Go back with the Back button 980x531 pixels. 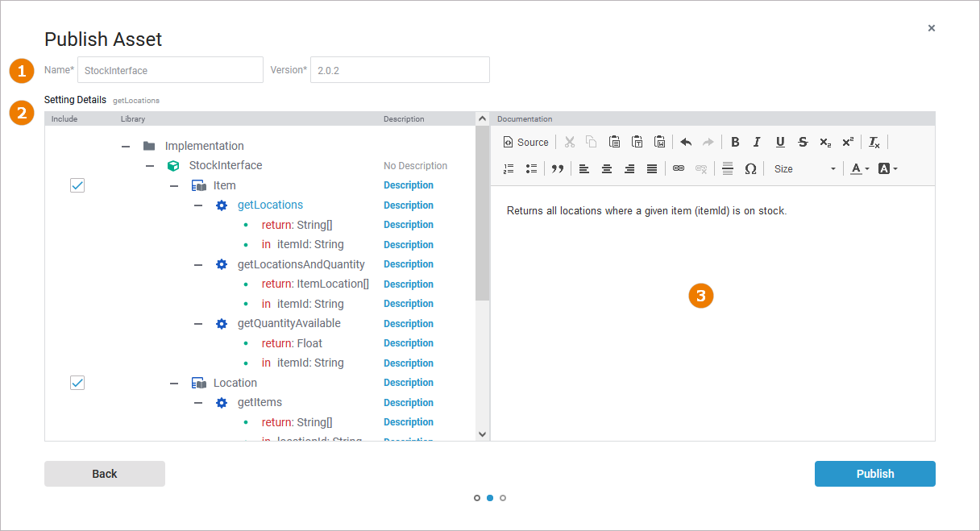105,474
